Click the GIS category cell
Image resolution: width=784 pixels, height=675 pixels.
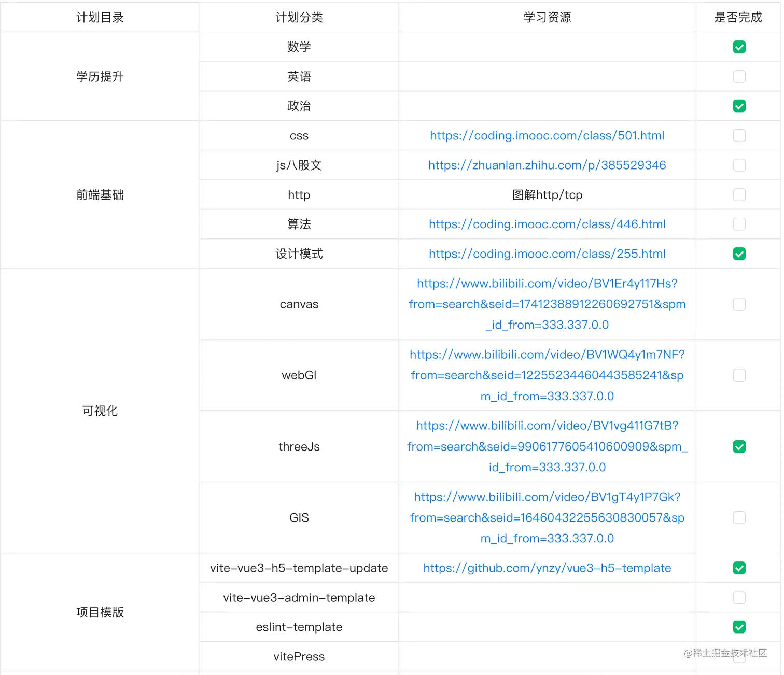click(x=299, y=518)
